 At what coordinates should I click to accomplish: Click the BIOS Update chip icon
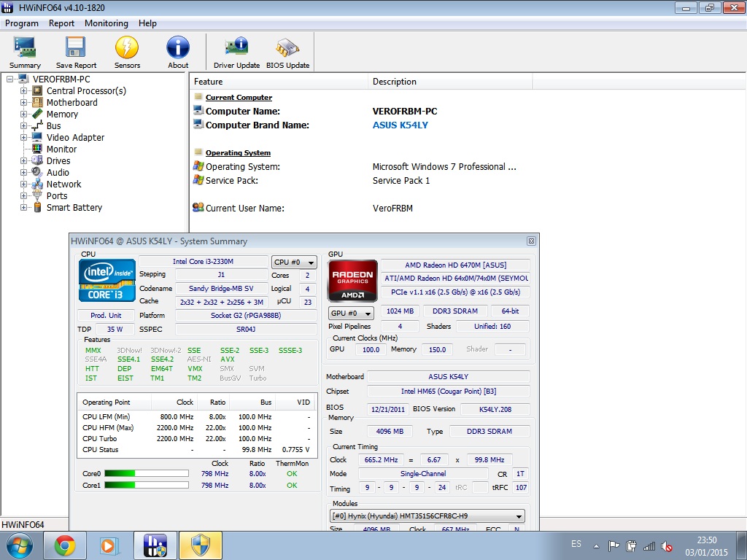click(x=287, y=51)
